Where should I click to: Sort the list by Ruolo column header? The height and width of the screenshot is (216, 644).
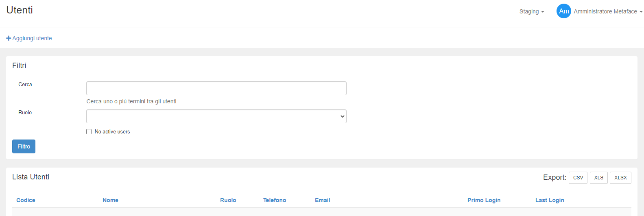[228, 200]
